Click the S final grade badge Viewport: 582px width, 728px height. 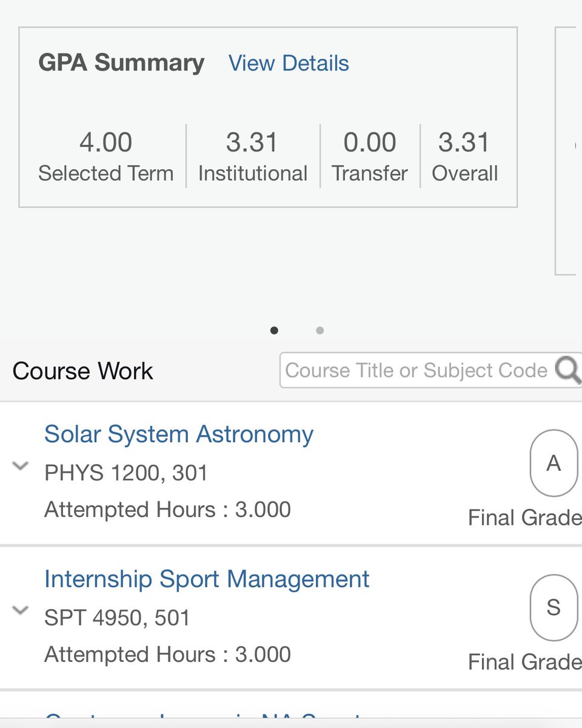point(554,608)
